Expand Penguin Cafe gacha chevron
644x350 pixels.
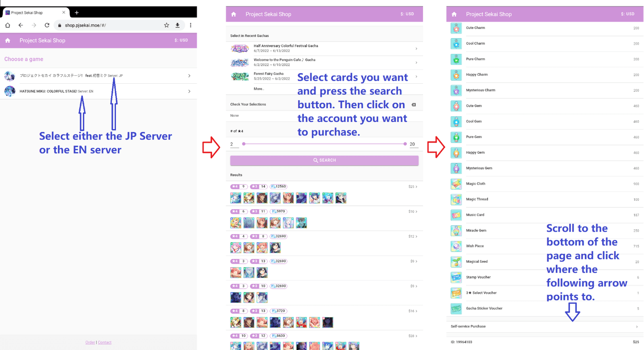tap(416, 62)
